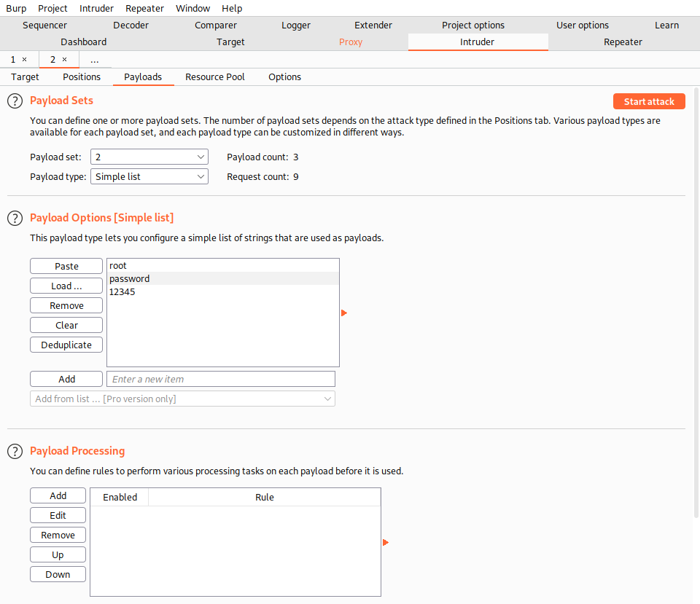
Task: Switch to the Positions tab
Action: (x=82, y=77)
